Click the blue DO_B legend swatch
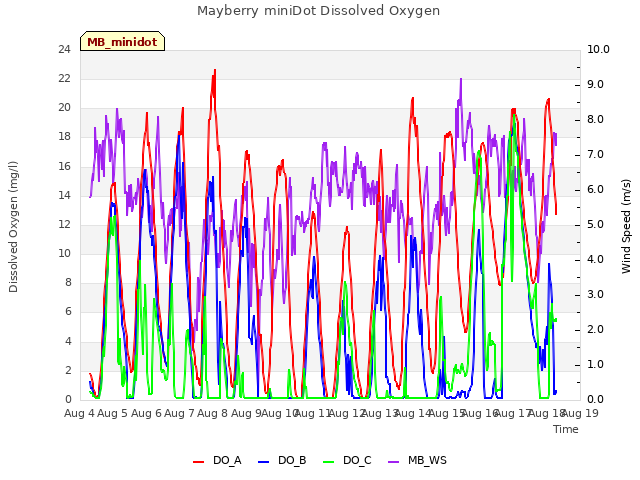640x480 pixels. [264, 462]
